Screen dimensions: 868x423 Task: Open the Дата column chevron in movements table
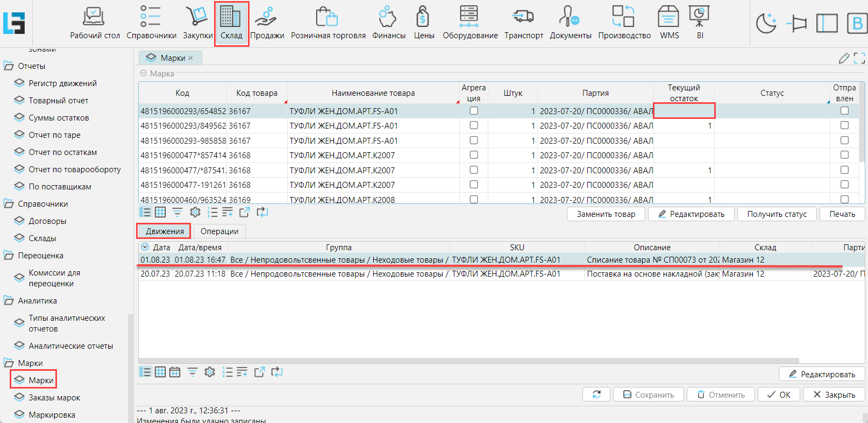pos(145,247)
